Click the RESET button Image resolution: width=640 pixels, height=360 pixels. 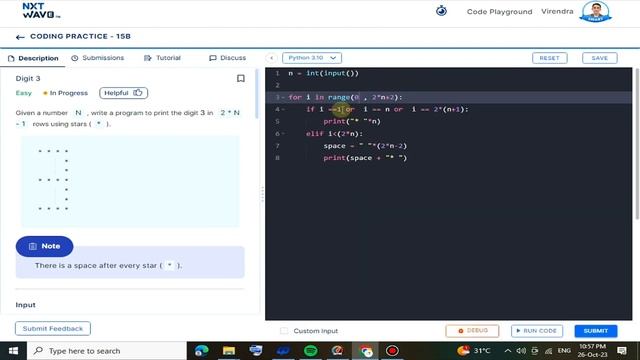click(x=549, y=58)
